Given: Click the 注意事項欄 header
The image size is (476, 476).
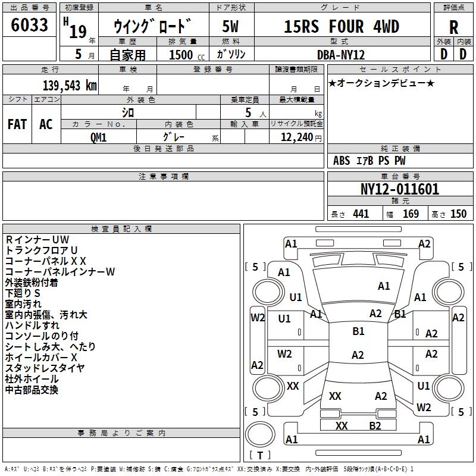Looking at the screenshot, I should pyautogui.click(x=163, y=176).
